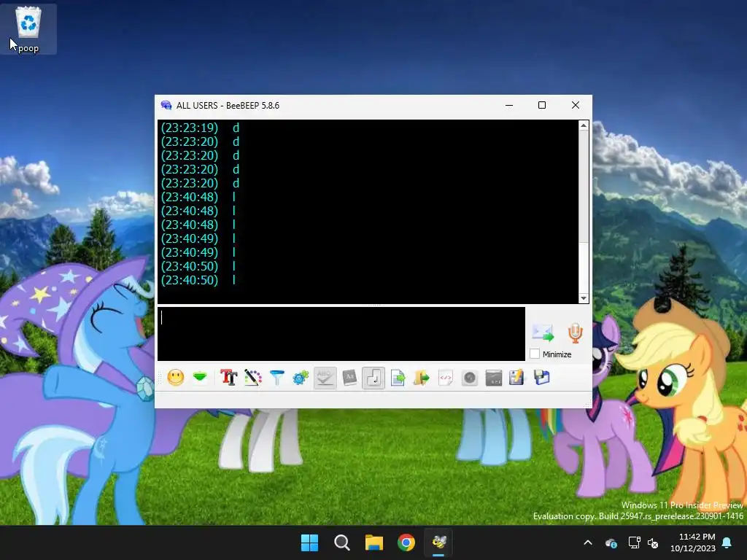The width and height of the screenshot is (747, 560).
Task: Expand the hidden system tray icons chevron
Action: (x=588, y=542)
